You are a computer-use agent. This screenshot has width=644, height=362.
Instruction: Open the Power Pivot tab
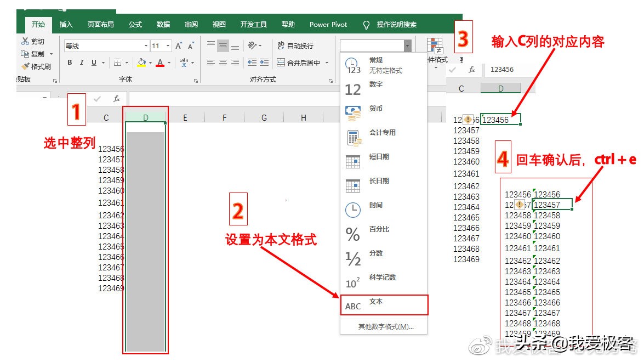328,24
